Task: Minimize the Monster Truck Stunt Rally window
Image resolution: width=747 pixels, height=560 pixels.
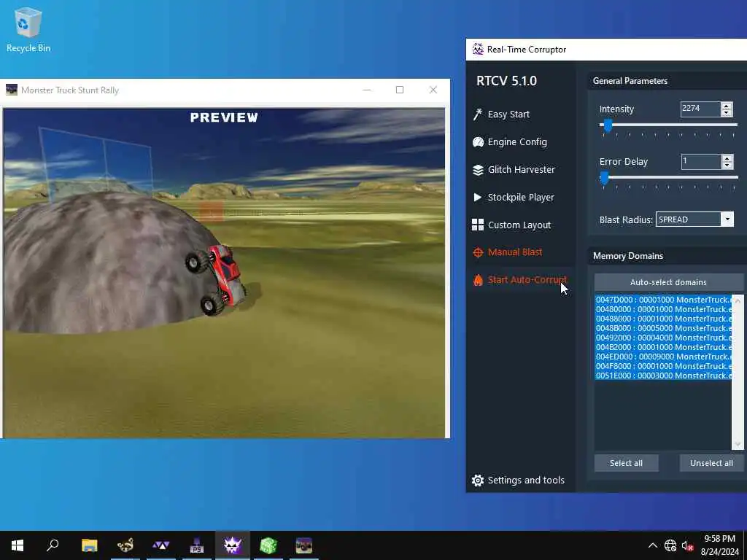Action: coord(367,90)
